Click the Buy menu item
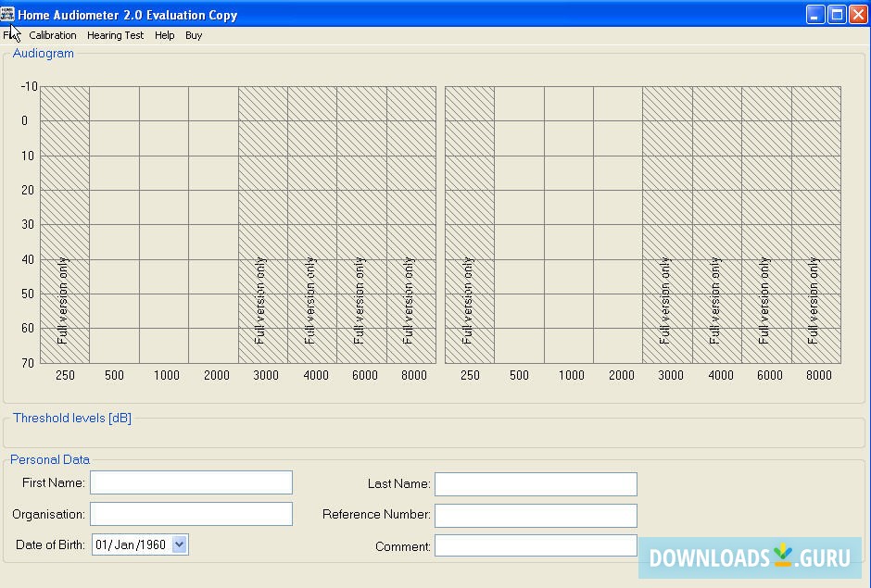Image resolution: width=871 pixels, height=588 pixels. (x=194, y=35)
